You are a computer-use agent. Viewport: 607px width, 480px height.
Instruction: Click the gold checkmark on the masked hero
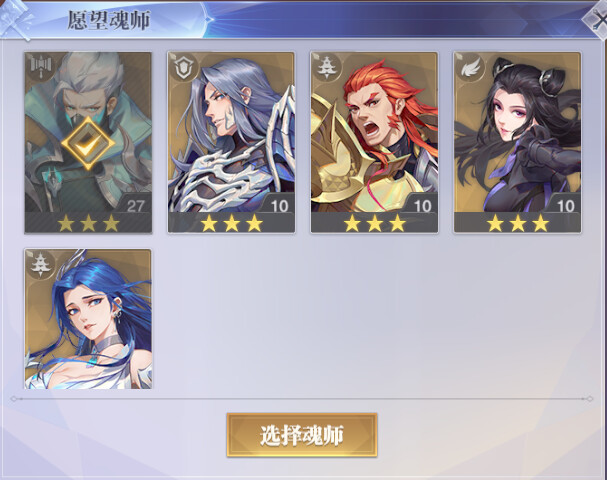click(88, 143)
